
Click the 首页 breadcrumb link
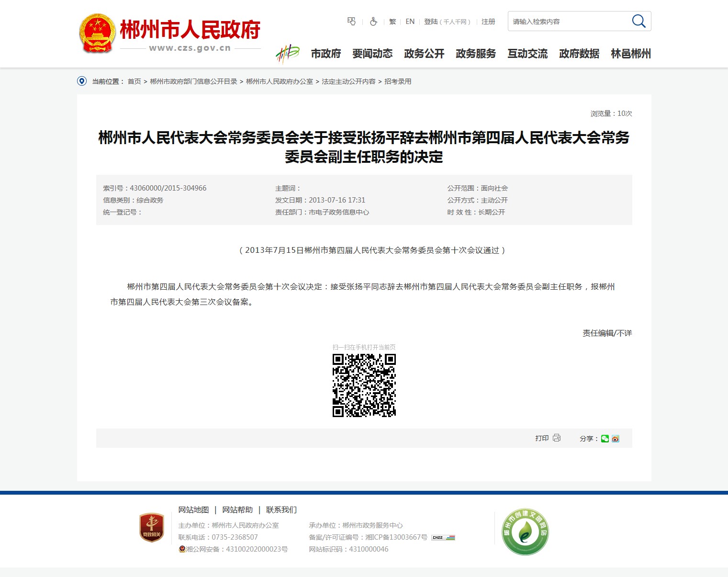click(134, 81)
